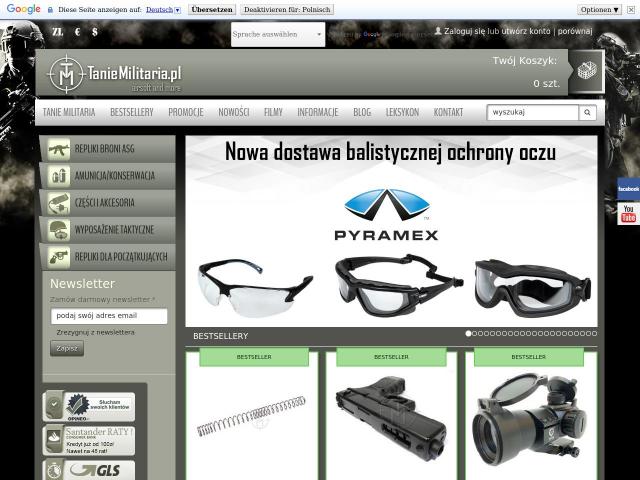Image resolution: width=640 pixels, height=480 pixels.
Task: Click the helmet icon for Wyposażenie taktyczne
Action: click(x=58, y=230)
